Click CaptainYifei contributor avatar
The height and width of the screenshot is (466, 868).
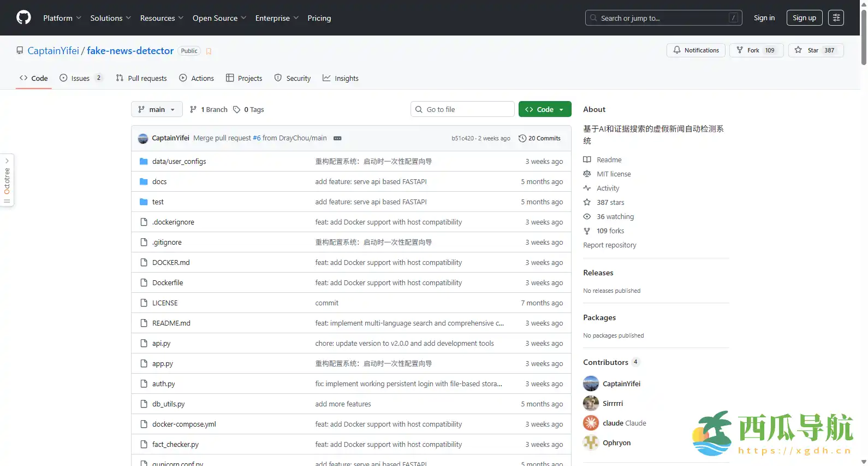pyautogui.click(x=591, y=384)
